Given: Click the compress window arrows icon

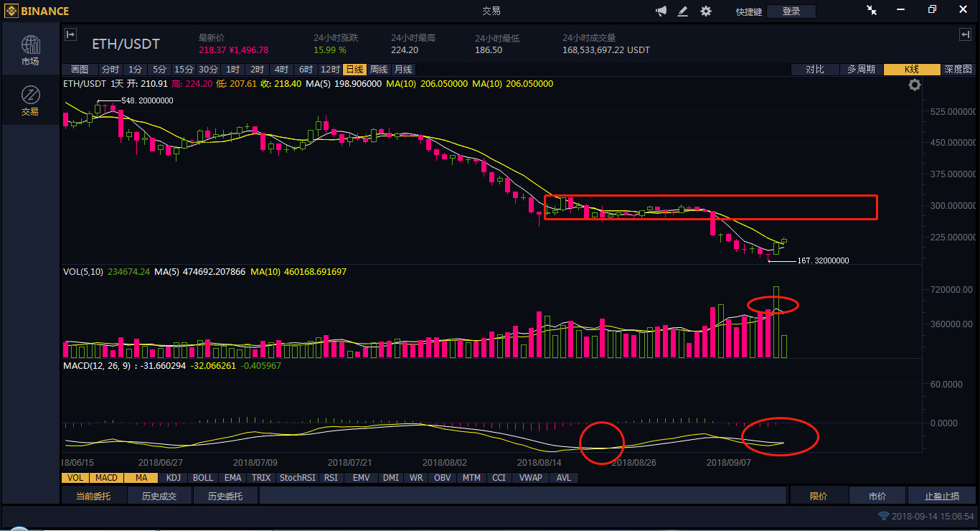Looking at the screenshot, I should 872,10.
